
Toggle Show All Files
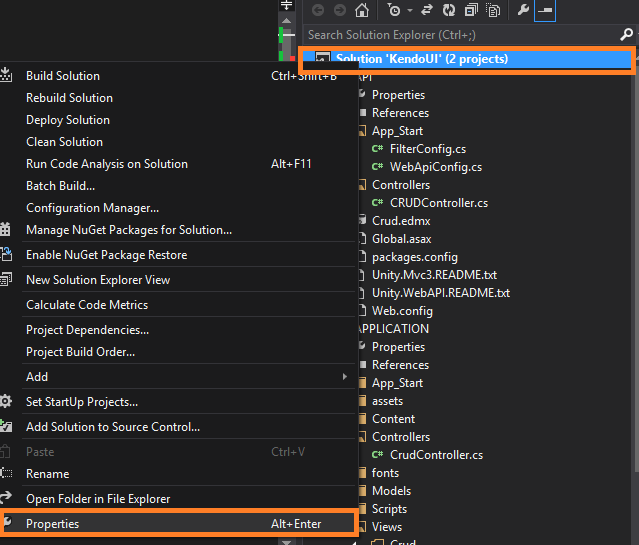pos(493,10)
